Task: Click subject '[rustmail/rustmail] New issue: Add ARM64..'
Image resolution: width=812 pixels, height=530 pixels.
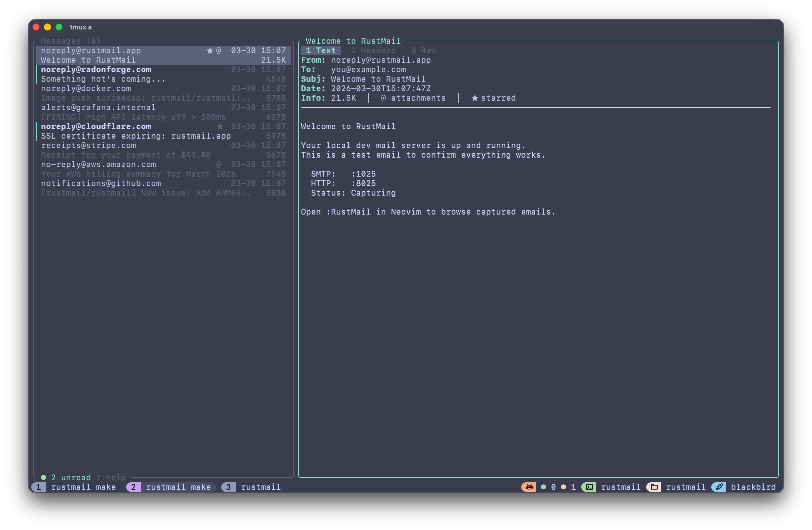Action: click(146, 193)
